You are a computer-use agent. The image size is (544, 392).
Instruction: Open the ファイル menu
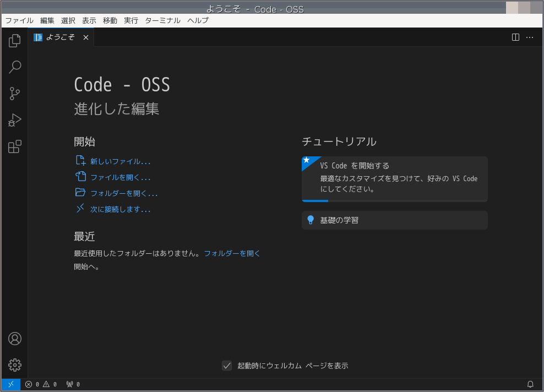[19, 20]
